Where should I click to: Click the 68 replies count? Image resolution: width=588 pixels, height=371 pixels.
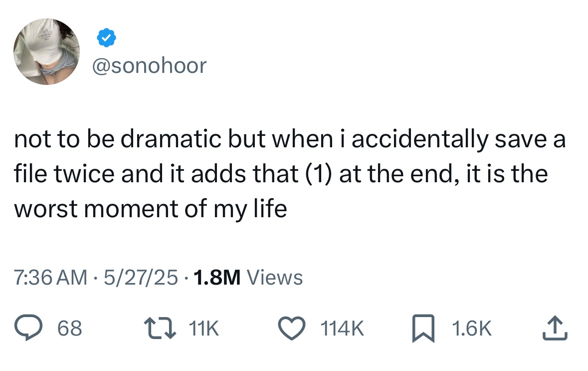click(x=70, y=329)
